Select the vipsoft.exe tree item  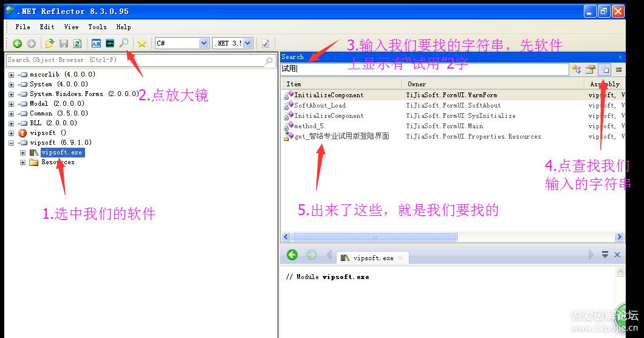click(63, 153)
